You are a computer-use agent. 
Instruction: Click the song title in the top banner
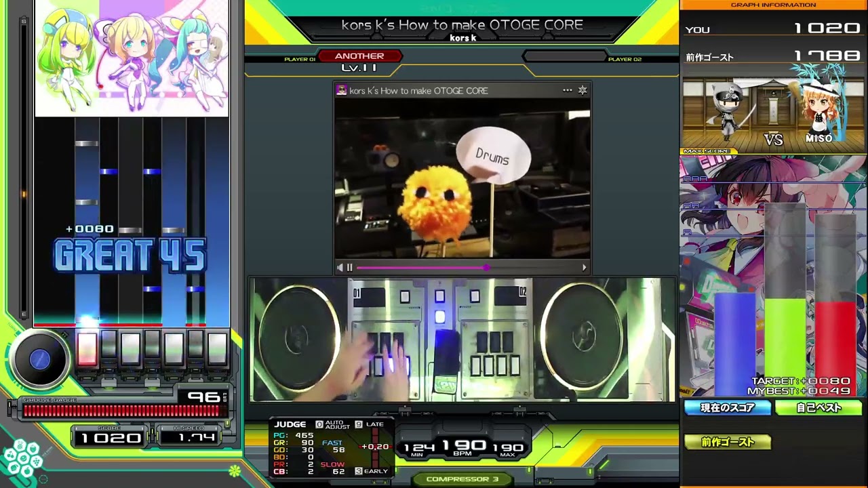(462, 25)
